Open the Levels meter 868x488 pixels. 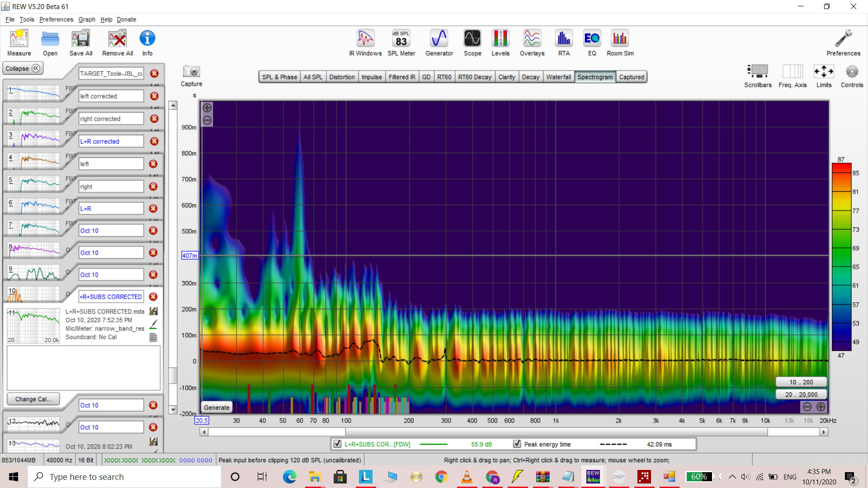coord(500,43)
